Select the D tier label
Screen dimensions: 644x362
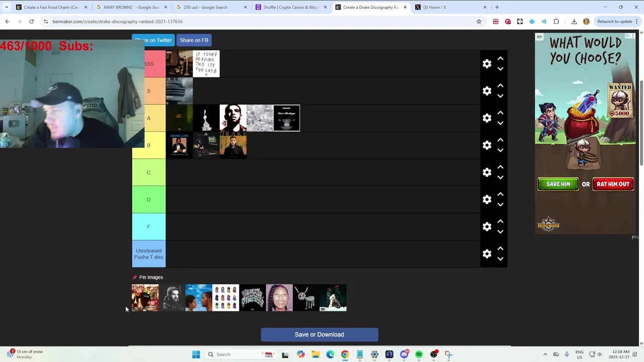(148, 200)
